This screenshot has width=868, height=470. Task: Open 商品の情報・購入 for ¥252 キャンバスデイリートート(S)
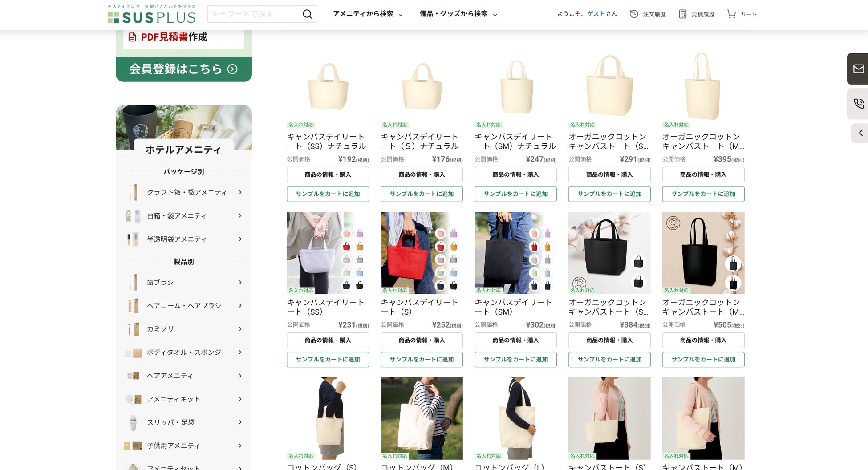(422, 340)
